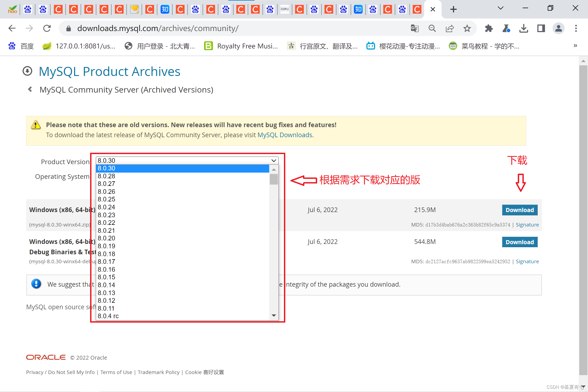
Task: Open the 樱花动漫 bookmark
Action: [x=403, y=46]
